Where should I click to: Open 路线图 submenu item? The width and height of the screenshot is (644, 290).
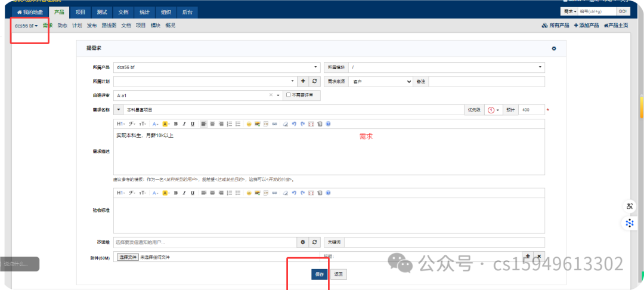(109, 26)
